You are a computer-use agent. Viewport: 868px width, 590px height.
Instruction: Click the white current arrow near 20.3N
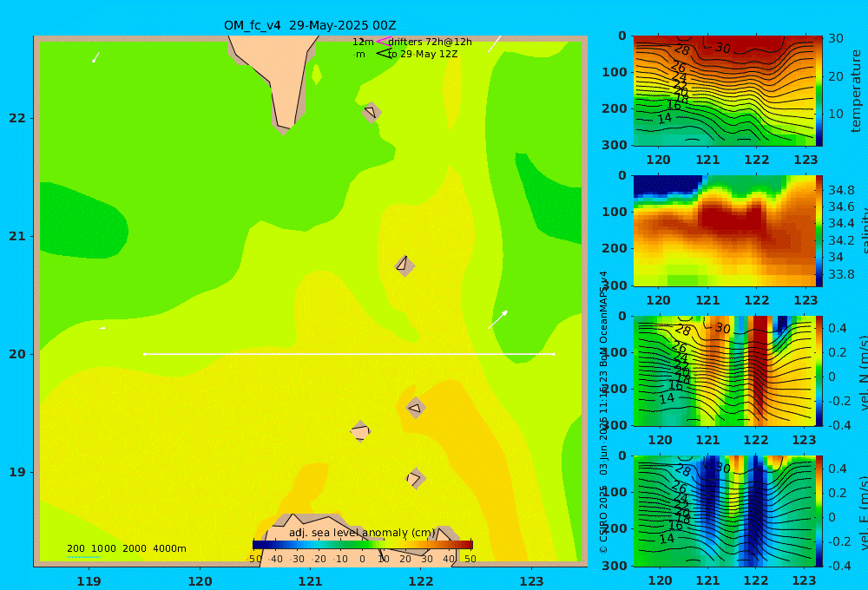click(497, 319)
